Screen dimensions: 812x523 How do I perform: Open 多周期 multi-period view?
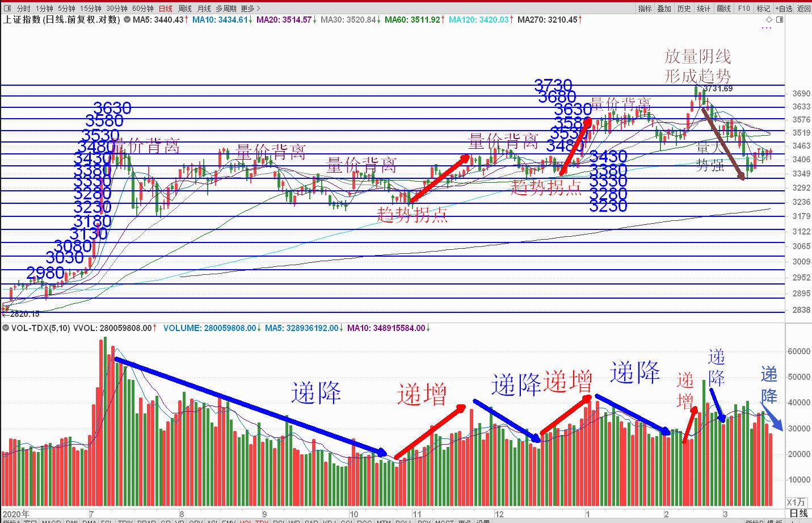coord(226,9)
